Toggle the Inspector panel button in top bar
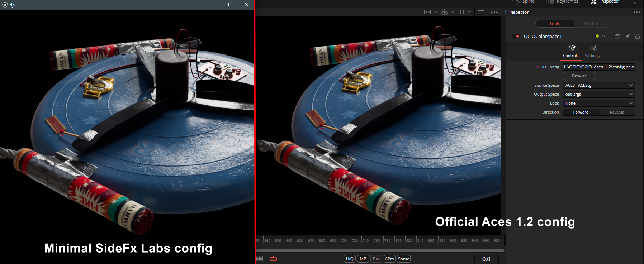Viewport: 644px width, 264px height. point(605,2)
